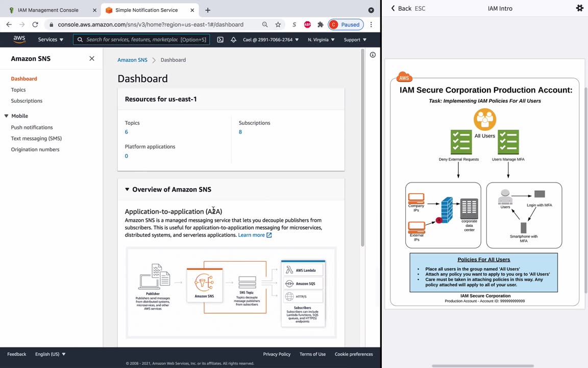Viewport: 588px width, 368px height.
Task: Click the Resources for us-east-1 heading
Action: pyautogui.click(x=161, y=99)
